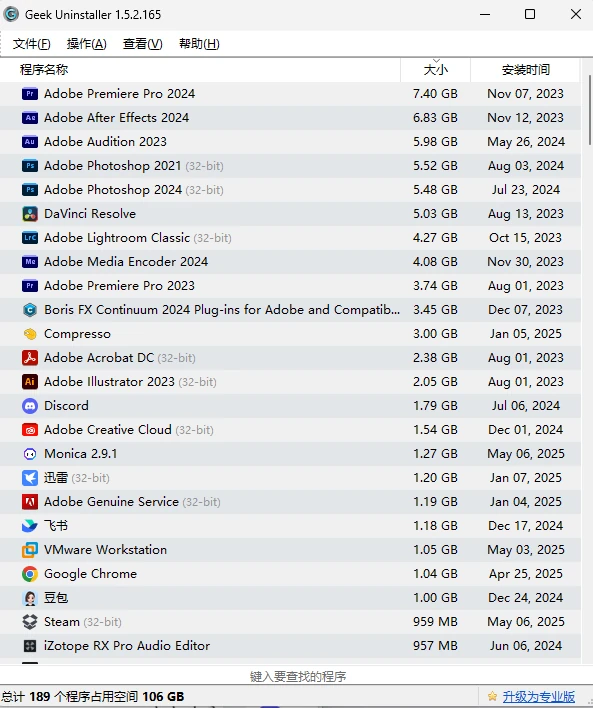593x708 pixels.
Task: Open the 查看(V) menu
Action: pos(143,44)
